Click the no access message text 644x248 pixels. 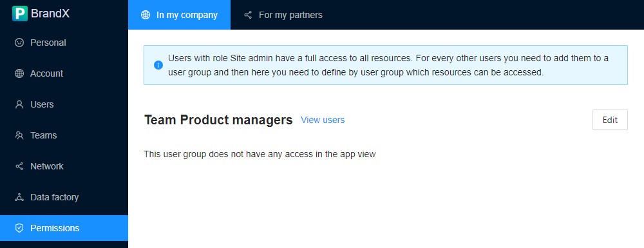click(x=260, y=155)
